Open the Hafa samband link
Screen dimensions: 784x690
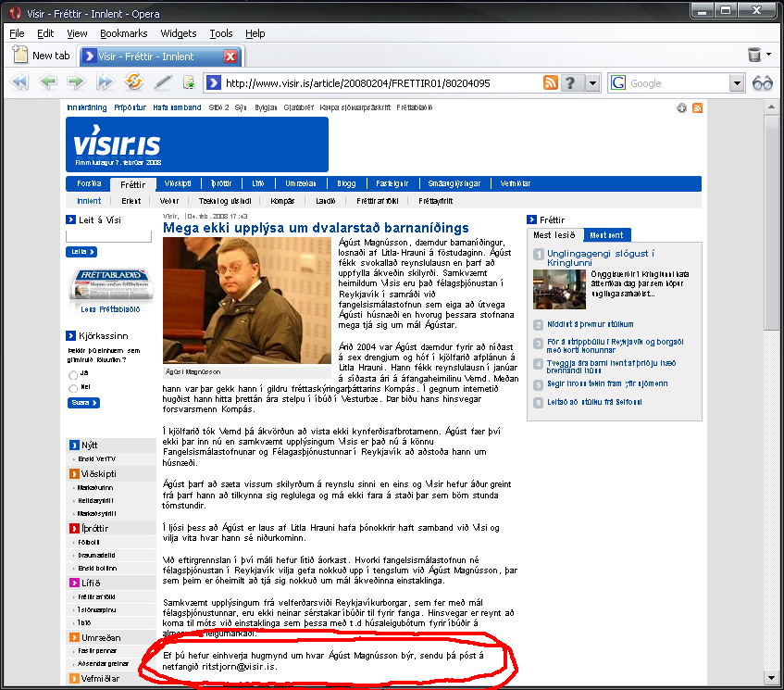pos(177,107)
